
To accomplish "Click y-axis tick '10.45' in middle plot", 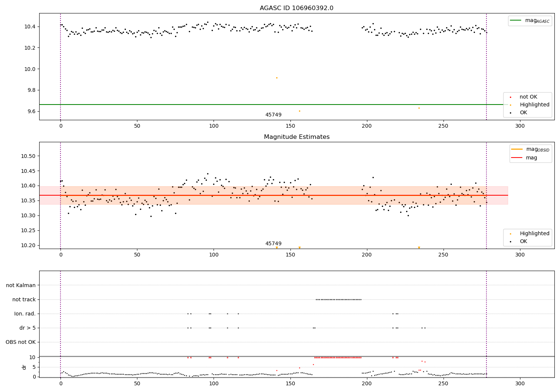I will pos(28,171).
